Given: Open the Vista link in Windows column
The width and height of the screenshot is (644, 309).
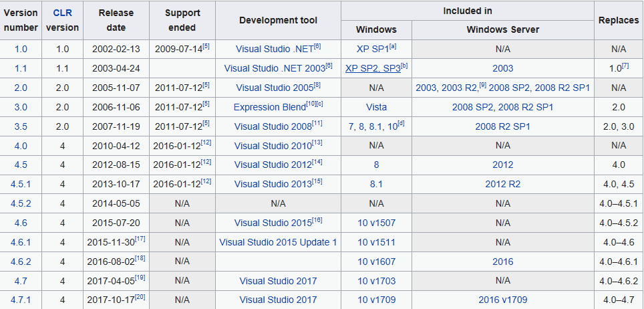Looking at the screenshot, I should [376, 107].
